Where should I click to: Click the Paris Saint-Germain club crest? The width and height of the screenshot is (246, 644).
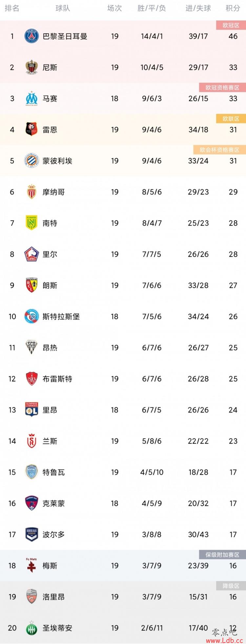tap(31, 36)
